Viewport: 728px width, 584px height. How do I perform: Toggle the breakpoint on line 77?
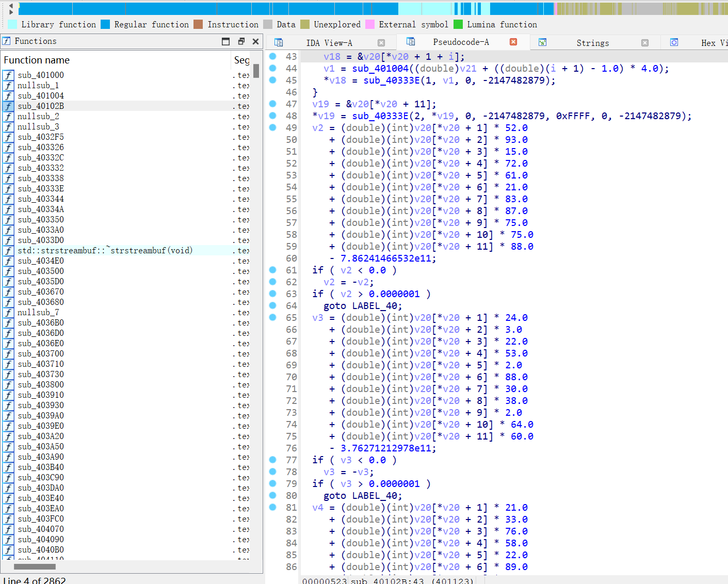(x=272, y=460)
